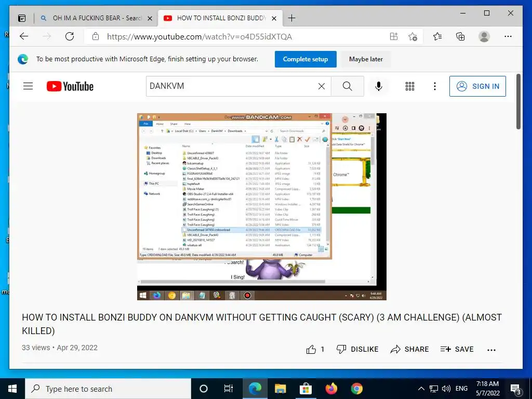Image resolution: width=532 pixels, height=399 pixels.
Task: Share the video
Action: click(x=409, y=349)
